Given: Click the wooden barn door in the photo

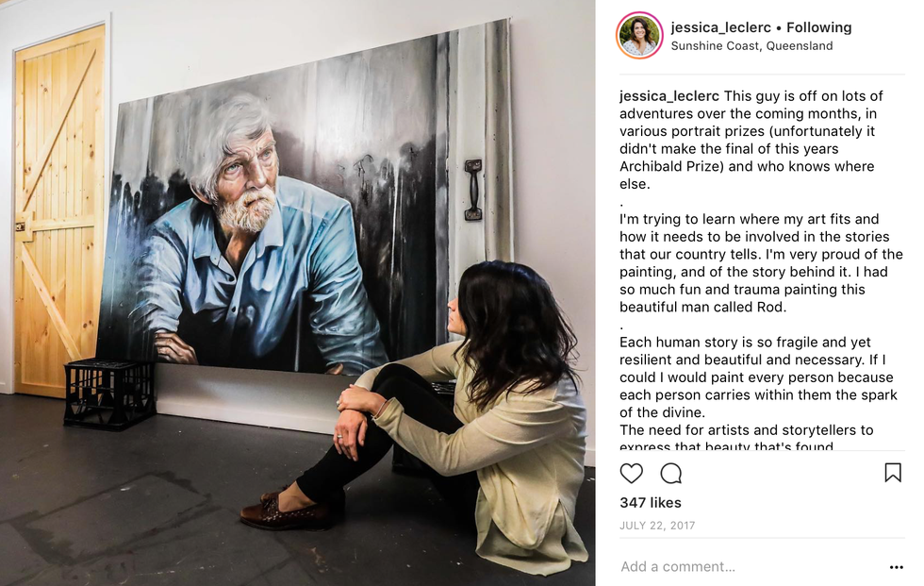Looking at the screenshot, I should click(58, 211).
